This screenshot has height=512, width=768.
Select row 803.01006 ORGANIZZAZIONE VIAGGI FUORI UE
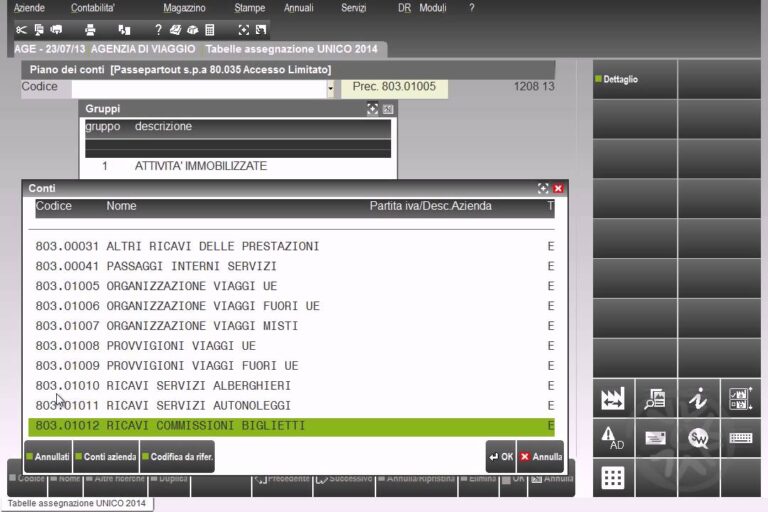pos(291,306)
